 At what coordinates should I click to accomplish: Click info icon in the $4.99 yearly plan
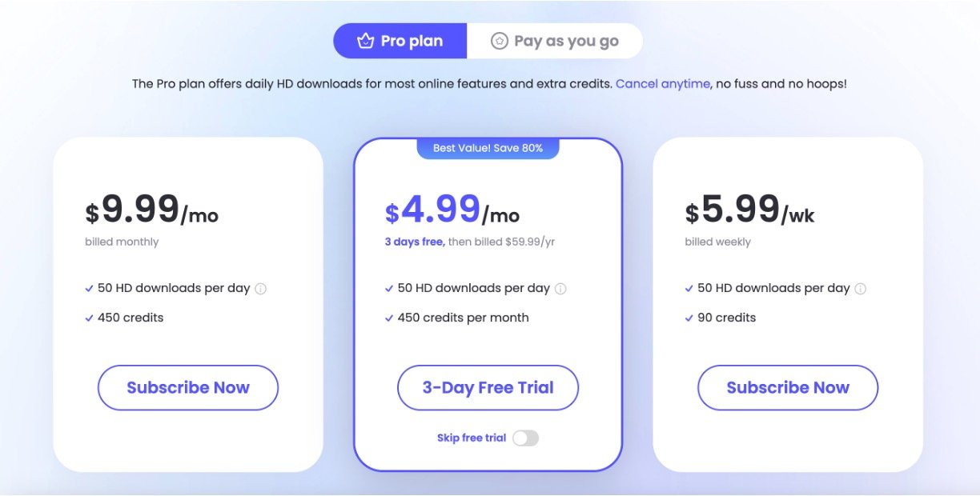560,289
